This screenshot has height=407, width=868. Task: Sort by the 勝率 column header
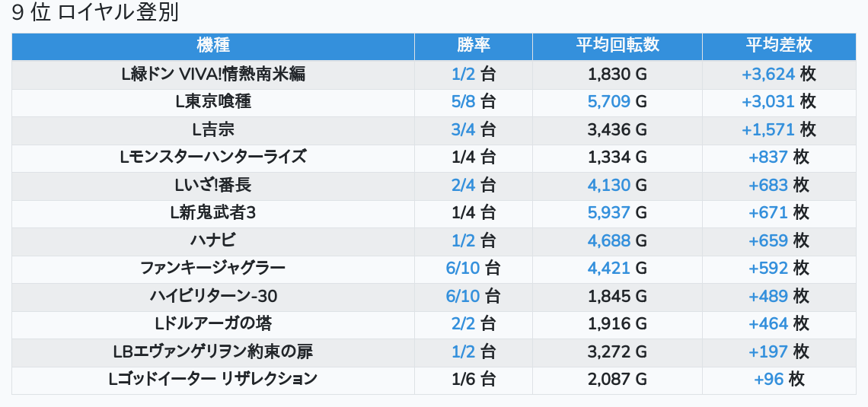(474, 46)
